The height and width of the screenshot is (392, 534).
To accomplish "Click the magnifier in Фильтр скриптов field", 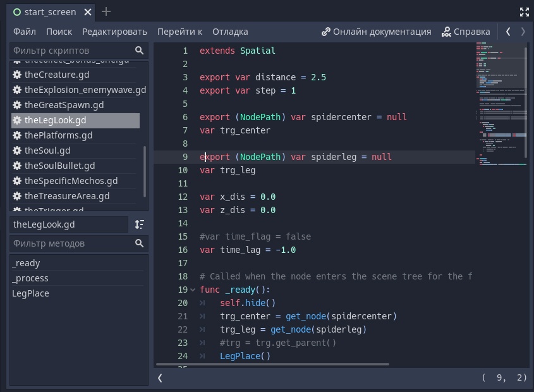I will 138,51.
